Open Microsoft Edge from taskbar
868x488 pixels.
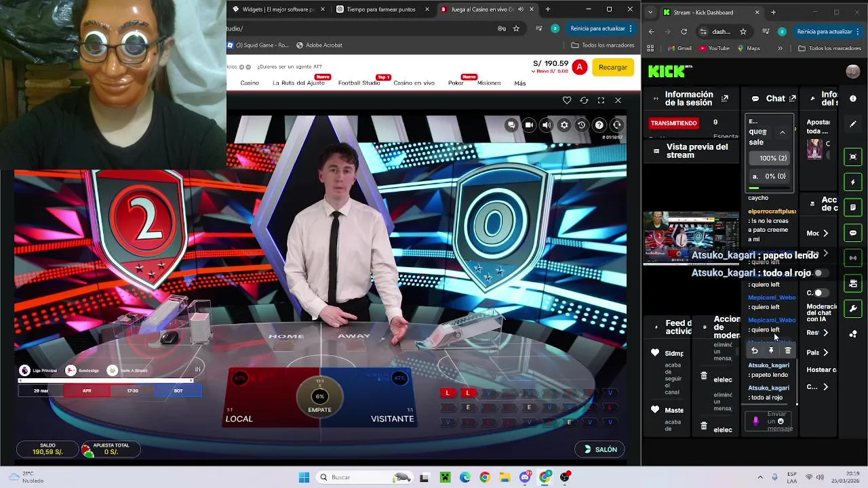click(465, 477)
